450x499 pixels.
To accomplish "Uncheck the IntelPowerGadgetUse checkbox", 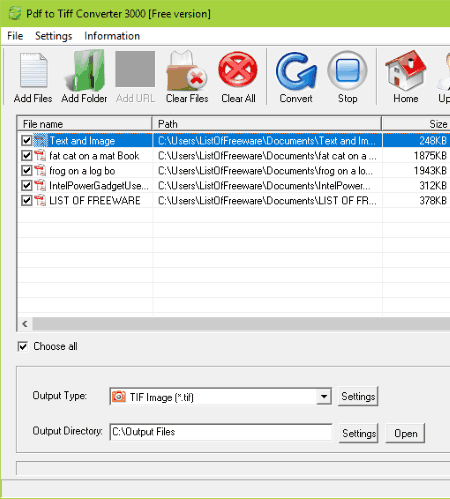I will (26, 185).
